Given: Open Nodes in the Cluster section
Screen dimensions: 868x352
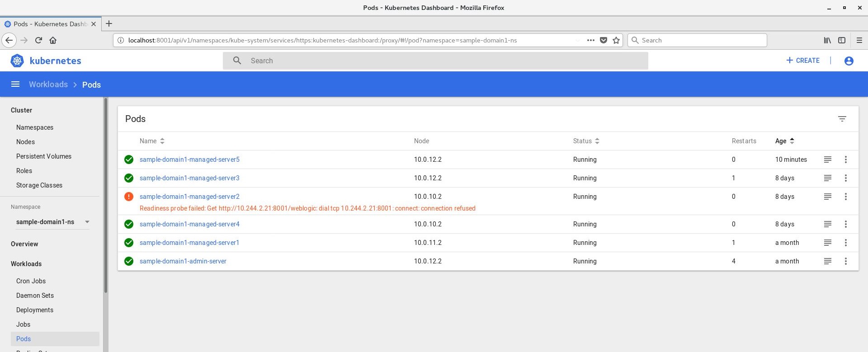Looking at the screenshot, I should [x=25, y=142].
